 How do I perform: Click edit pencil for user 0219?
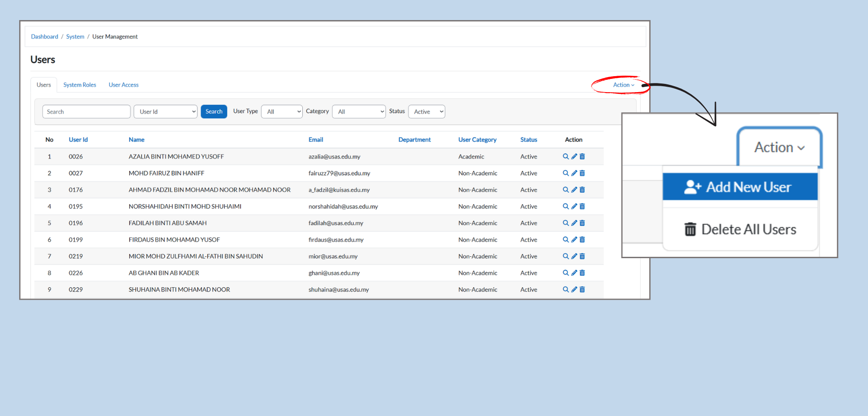pyautogui.click(x=574, y=256)
